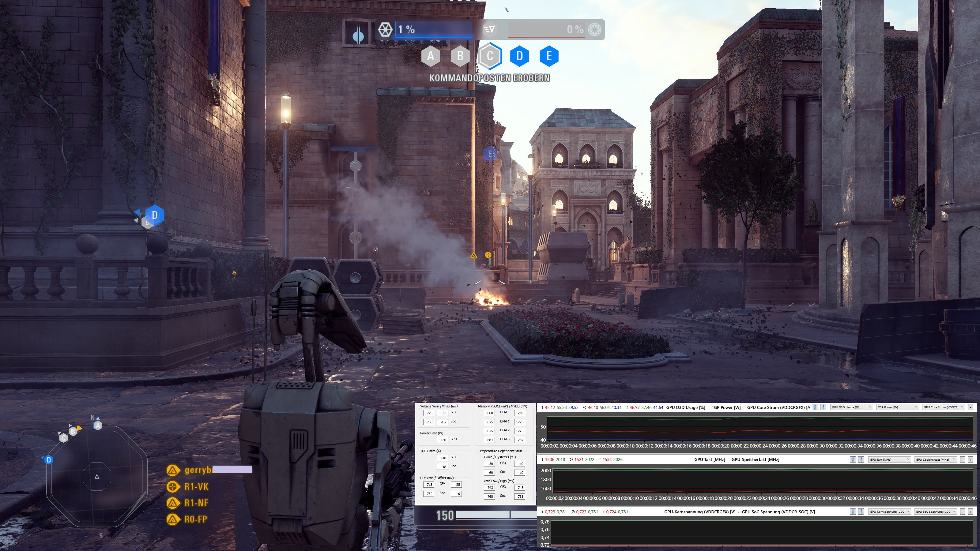Click the faint E objective marker in the alley
Screen dimensions: 980x551
(x=490, y=154)
